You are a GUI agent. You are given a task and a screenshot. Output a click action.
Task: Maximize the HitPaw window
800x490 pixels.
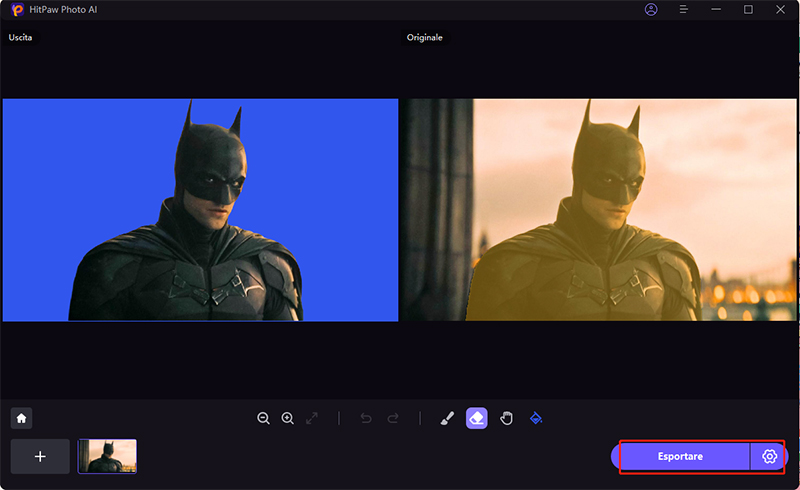[748, 10]
